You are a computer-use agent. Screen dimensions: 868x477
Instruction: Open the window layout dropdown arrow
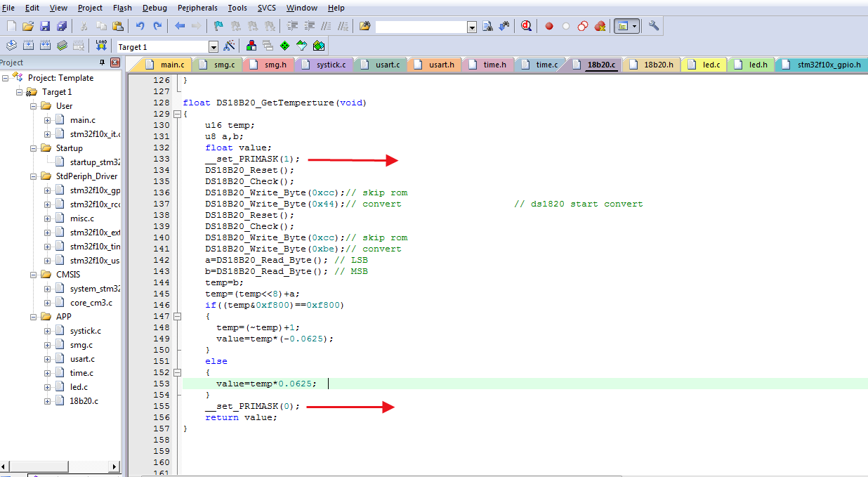click(635, 26)
